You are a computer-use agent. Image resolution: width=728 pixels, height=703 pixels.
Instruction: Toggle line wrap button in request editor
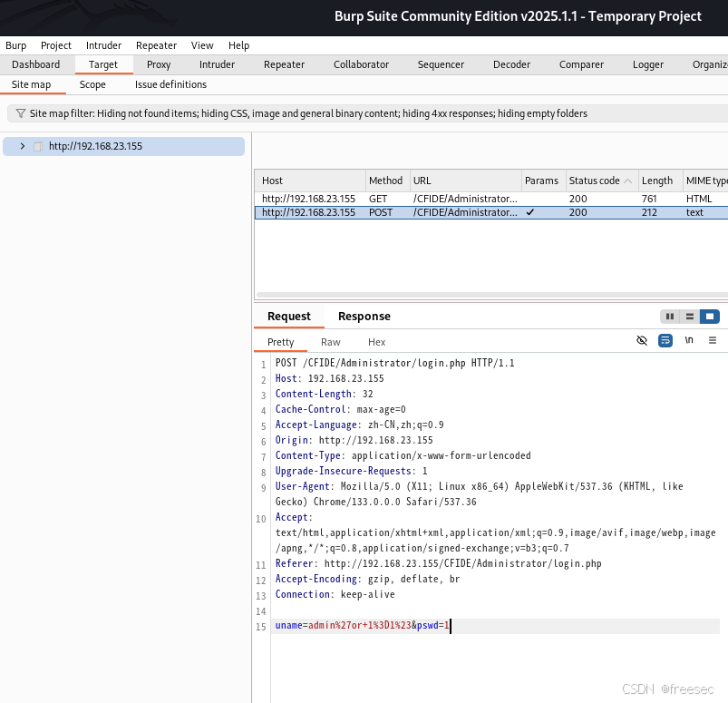tap(665, 340)
